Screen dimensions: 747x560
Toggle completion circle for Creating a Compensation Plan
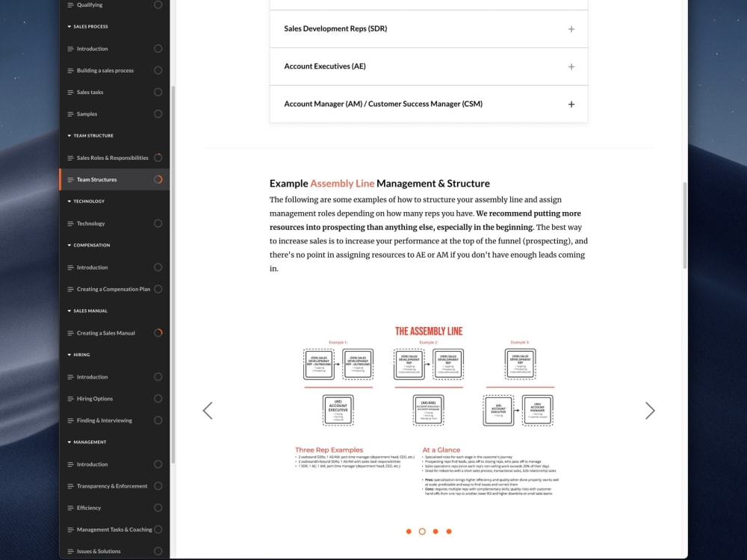pos(158,289)
